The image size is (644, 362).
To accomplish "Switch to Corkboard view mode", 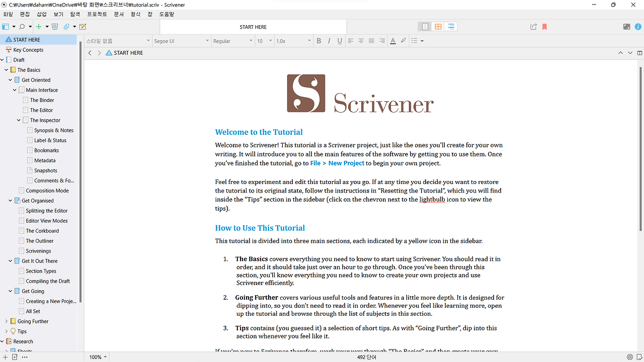I will 438,27.
